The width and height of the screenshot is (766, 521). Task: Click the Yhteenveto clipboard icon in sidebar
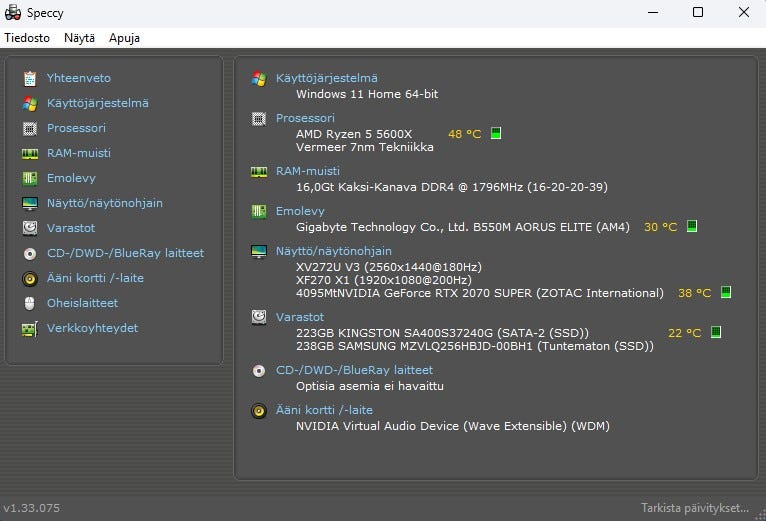[x=30, y=78]
